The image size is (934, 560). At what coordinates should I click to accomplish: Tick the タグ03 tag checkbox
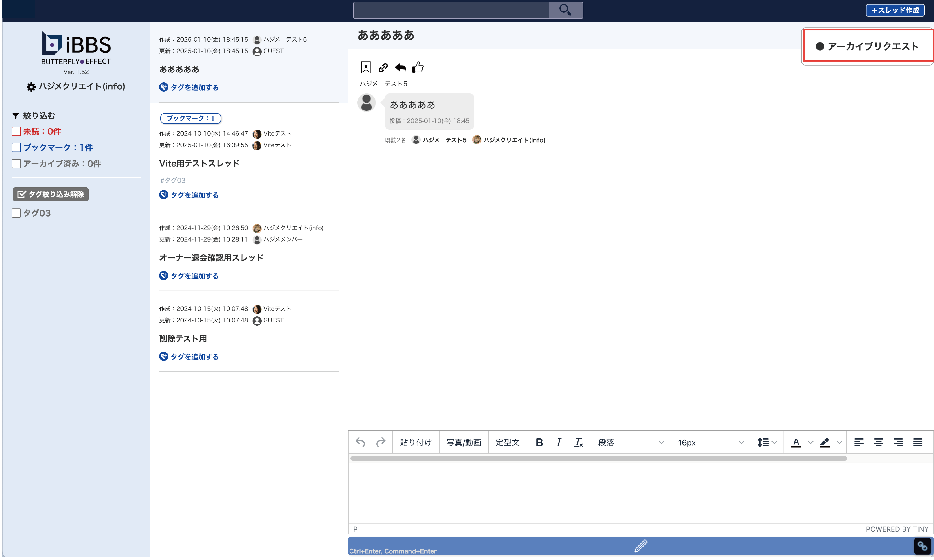[16, 213]
